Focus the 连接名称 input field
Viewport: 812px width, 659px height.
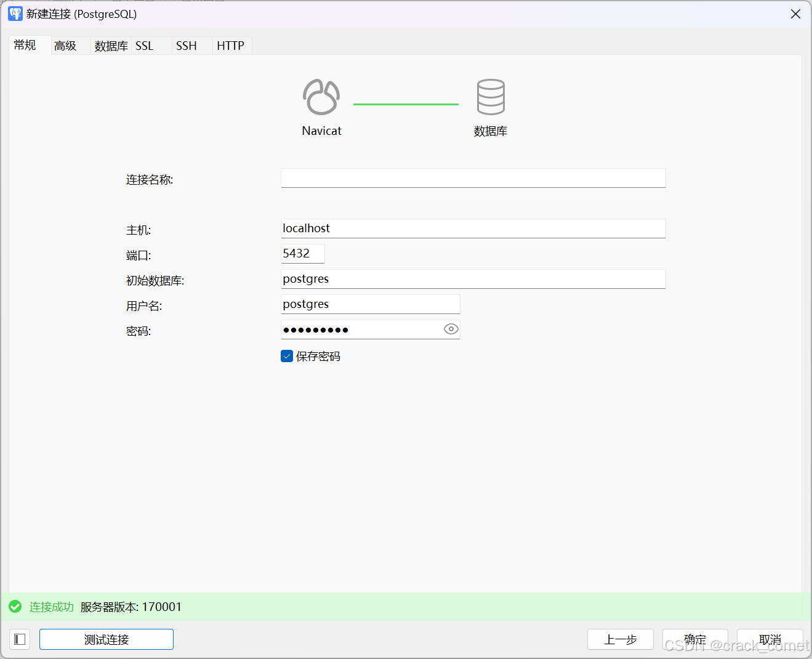(473, 178)
